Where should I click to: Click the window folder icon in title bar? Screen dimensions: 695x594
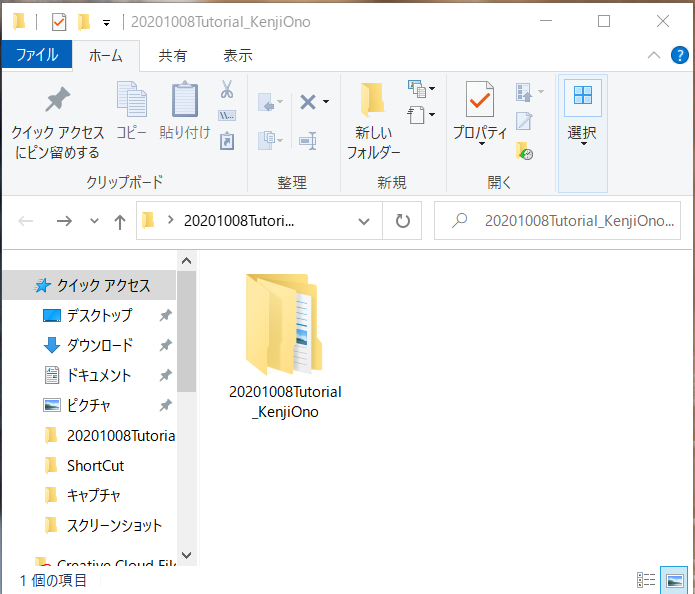[19, 22]
